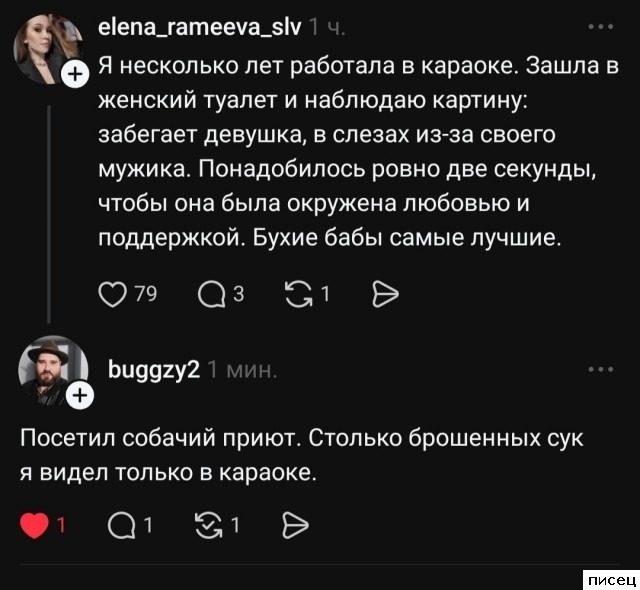
Task: Like elena_rameeva_slv's post with the heart
Action: point(114,293)
